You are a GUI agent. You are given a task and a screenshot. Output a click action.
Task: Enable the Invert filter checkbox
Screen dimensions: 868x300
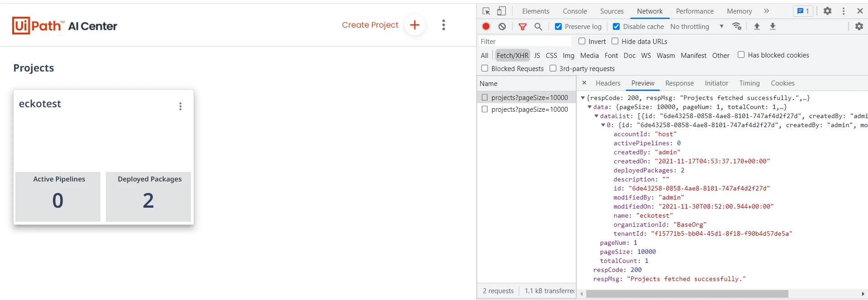tap(582, 41)
